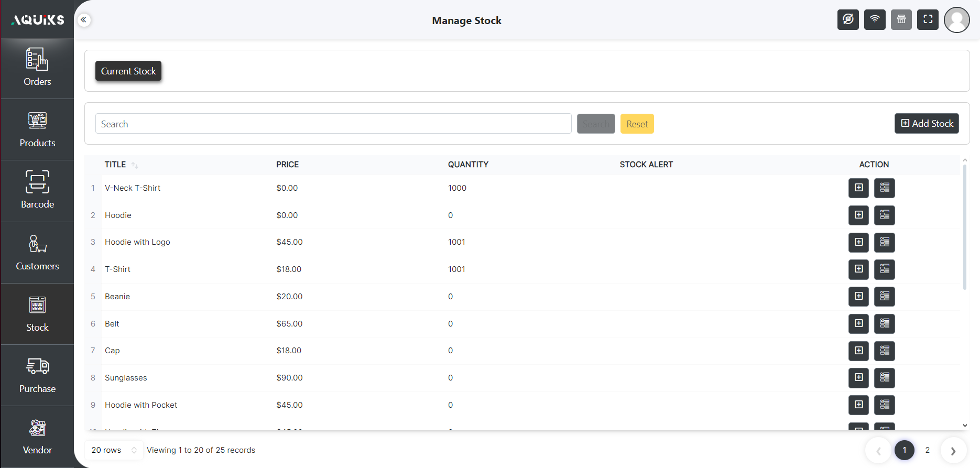The image size is (980, 468).
Task: Open the Purchase section in sidebar
Action: [37, 375]
